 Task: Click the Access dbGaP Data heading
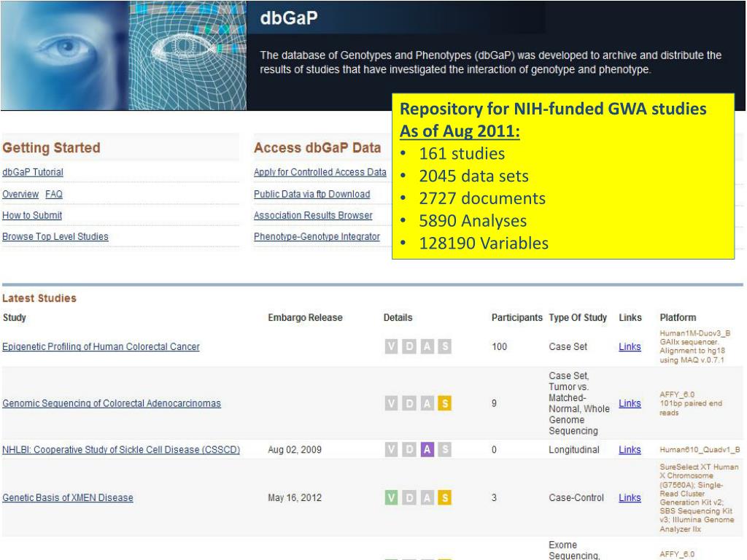pos(317,147)
